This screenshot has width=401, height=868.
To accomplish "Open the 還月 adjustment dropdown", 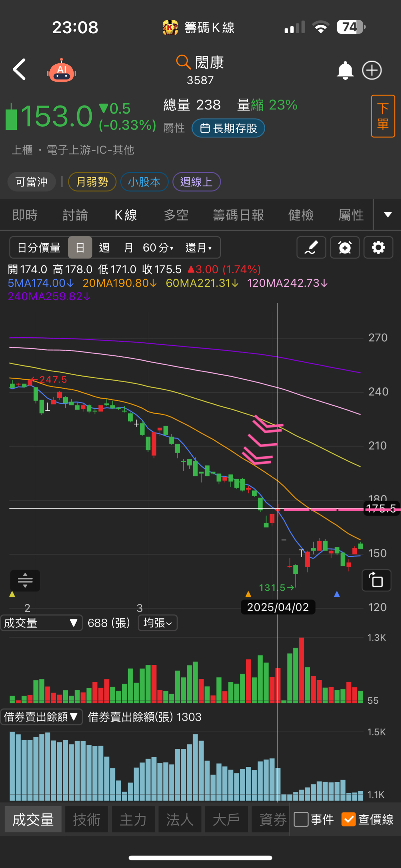I will (199, 248).
